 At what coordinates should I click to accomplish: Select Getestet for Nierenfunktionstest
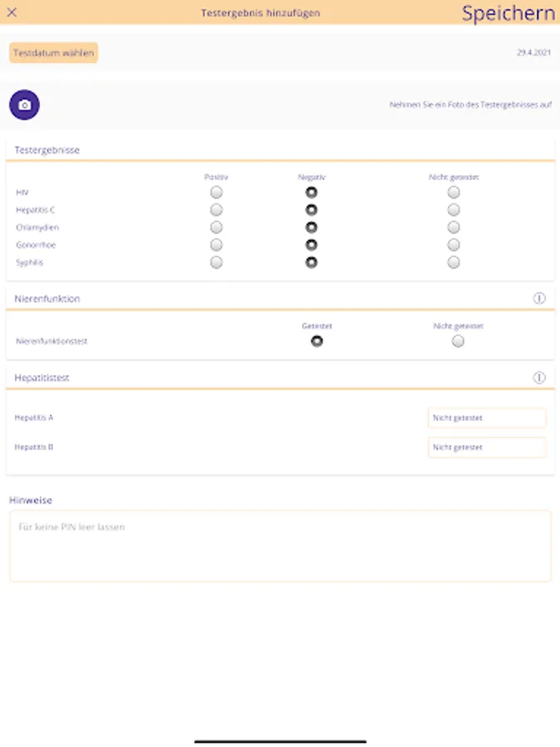pyautogui.click(x=317, y=341)
